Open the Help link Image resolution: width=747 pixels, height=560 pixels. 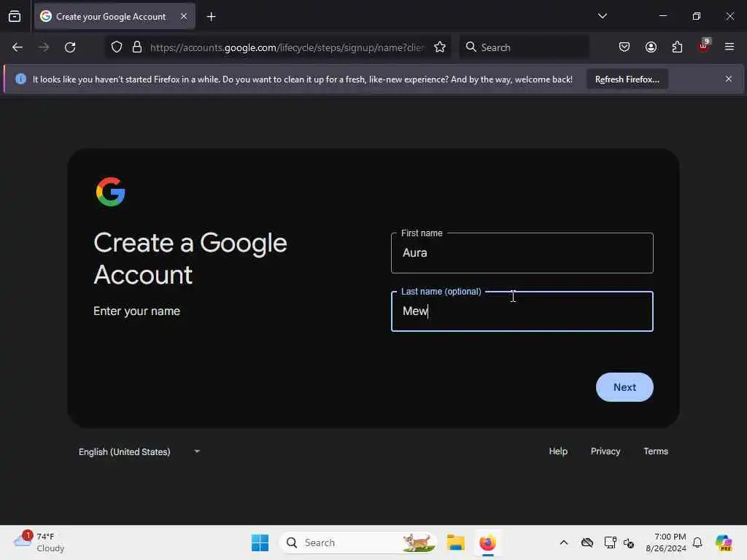pyautogui.click(x=558, y=451)
